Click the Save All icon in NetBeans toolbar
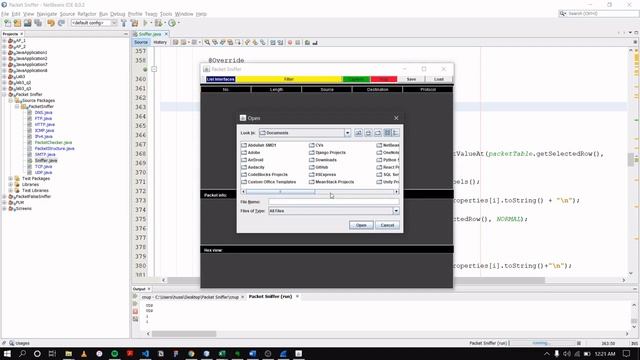The image size is (640, 360). [38, 23]
